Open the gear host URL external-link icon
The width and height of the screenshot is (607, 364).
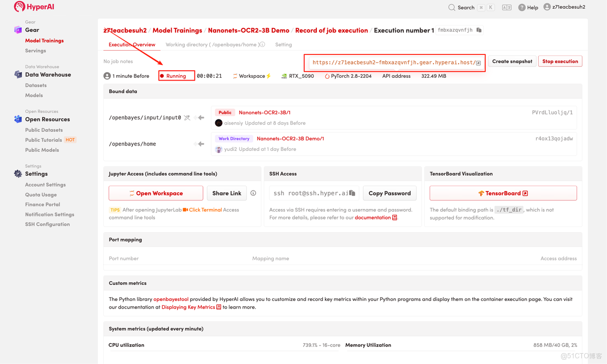[478, 63]
